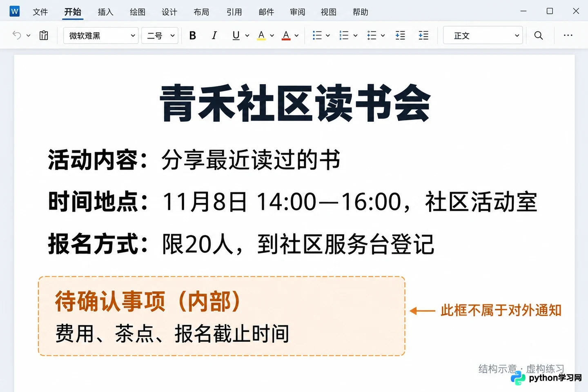
Task: Expand the underline style options
Action: click(247, 36)
